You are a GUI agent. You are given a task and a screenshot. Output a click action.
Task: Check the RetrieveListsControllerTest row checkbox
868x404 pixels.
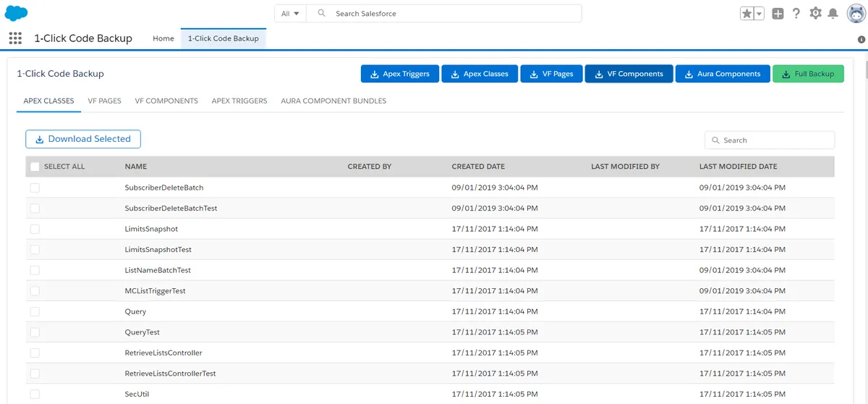(35, 374)
